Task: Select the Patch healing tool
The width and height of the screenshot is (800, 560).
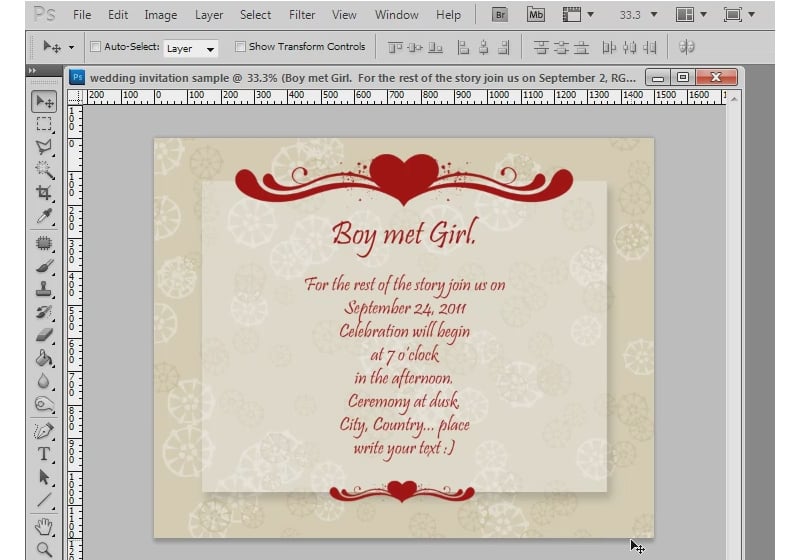Action: [44, 243]
